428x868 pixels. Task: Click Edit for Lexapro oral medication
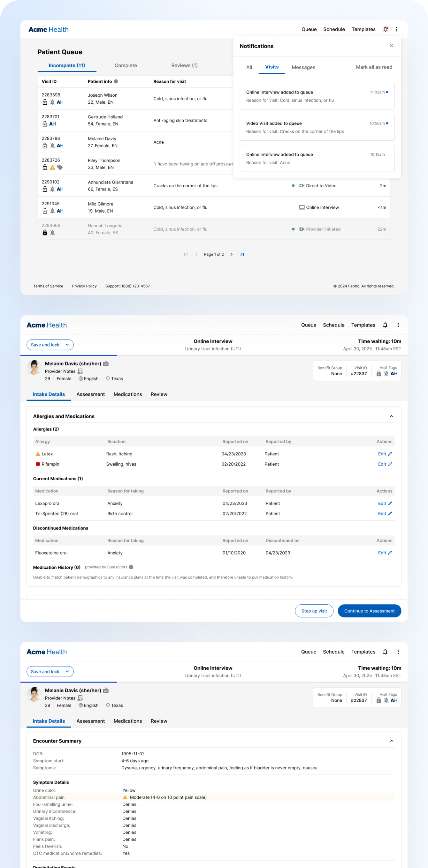385,504
